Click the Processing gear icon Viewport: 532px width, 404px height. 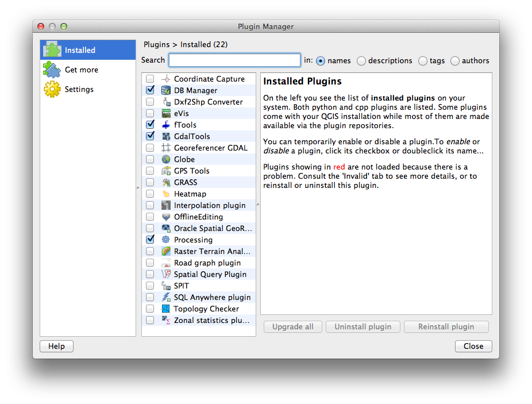coord(166,240)
